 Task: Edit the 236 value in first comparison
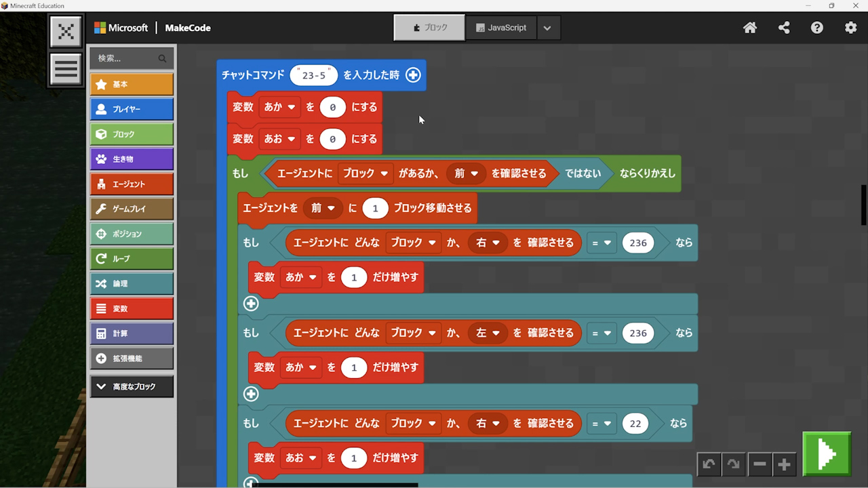point(637,243)
